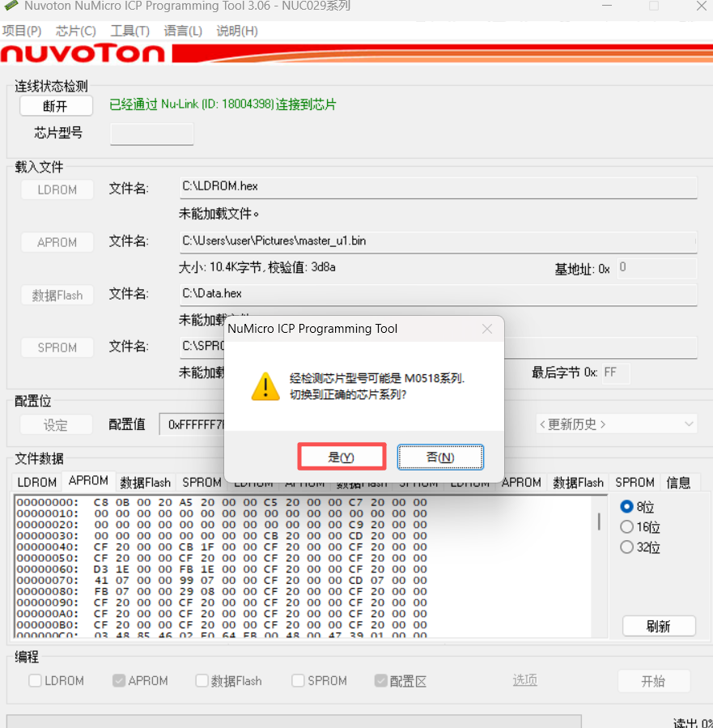
Task: Click the 刷新 refresh button
Action: (658, 626)
